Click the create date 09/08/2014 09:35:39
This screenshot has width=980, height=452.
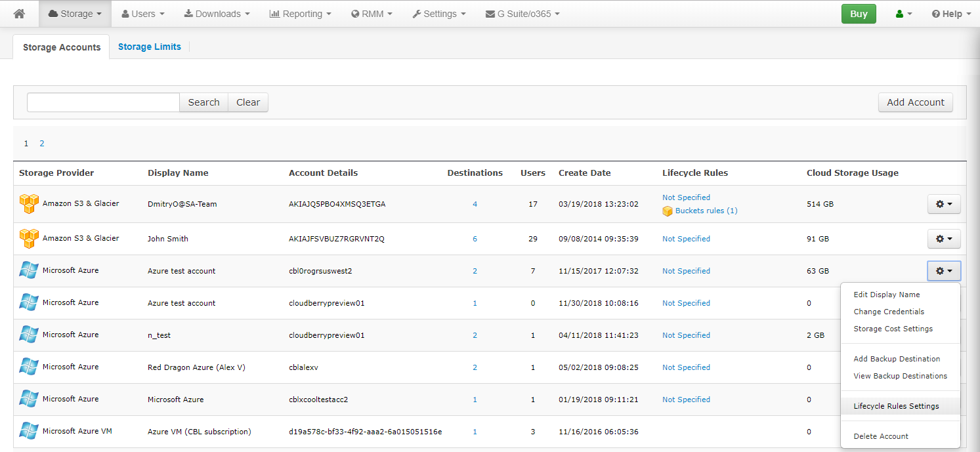pyautogui.click(x=599, y=239)
